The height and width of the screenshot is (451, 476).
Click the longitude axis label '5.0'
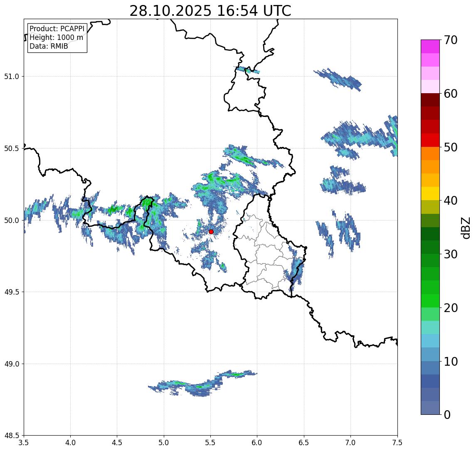164,443
